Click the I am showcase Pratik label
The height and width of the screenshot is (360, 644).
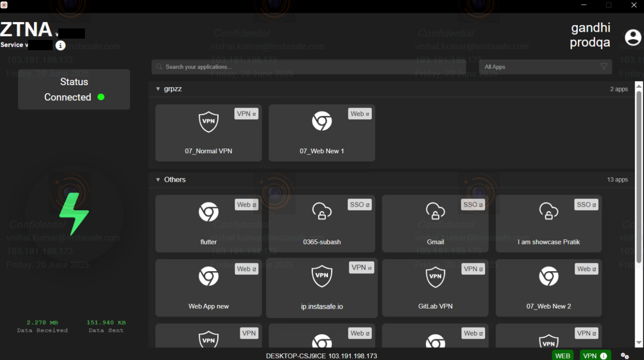tap(549, 242)
